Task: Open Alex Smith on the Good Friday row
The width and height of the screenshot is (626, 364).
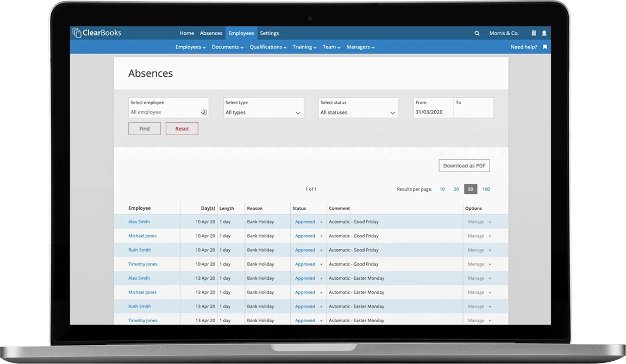Action: tap(139, 222)
